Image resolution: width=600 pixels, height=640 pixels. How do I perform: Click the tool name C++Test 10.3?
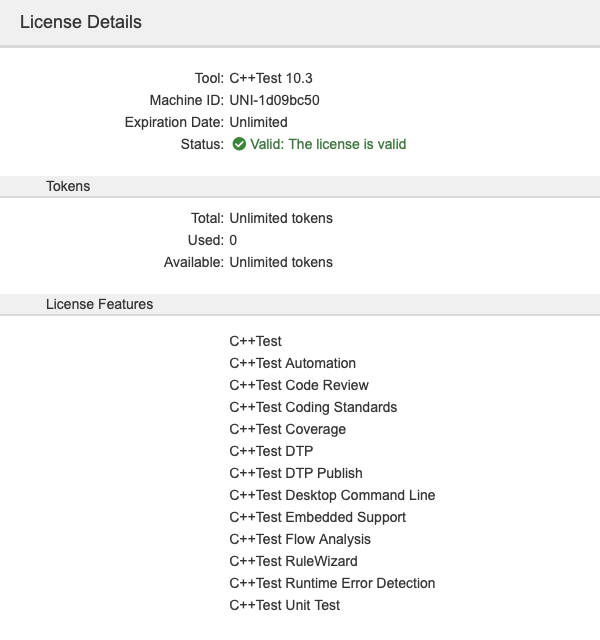click(271, 78)
